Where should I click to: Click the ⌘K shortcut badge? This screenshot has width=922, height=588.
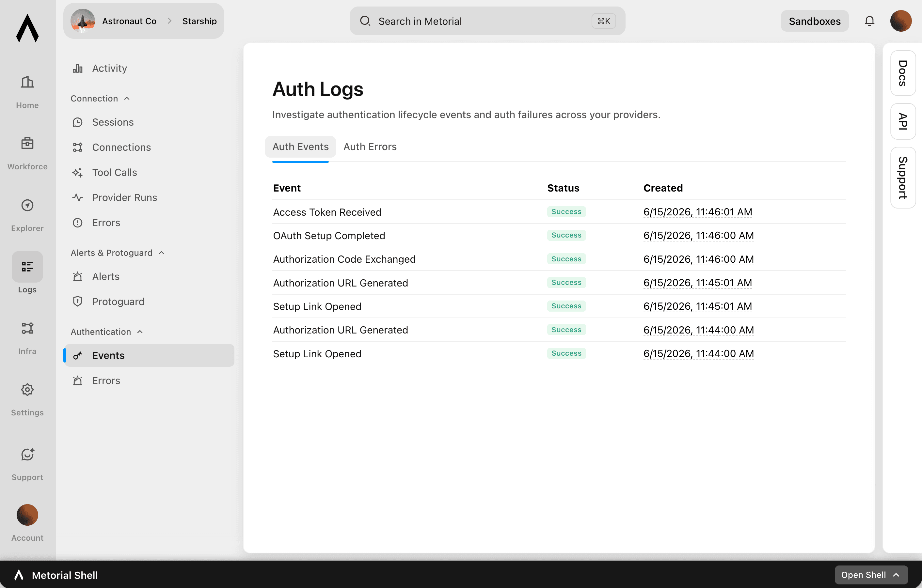[x=603, y=21]
